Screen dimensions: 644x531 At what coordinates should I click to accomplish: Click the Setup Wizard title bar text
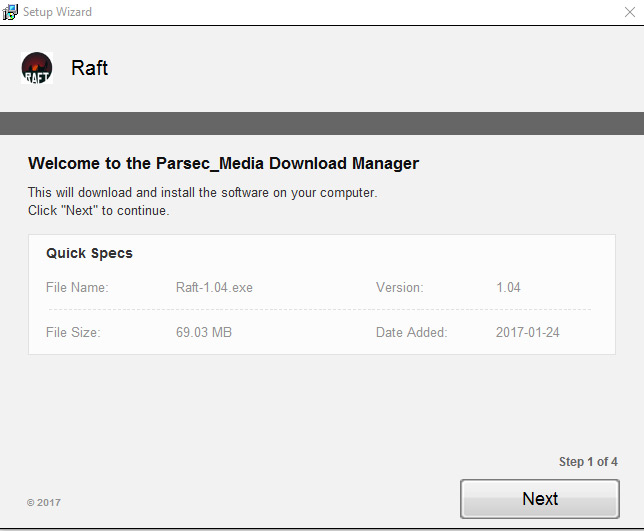tap(57, 12)
